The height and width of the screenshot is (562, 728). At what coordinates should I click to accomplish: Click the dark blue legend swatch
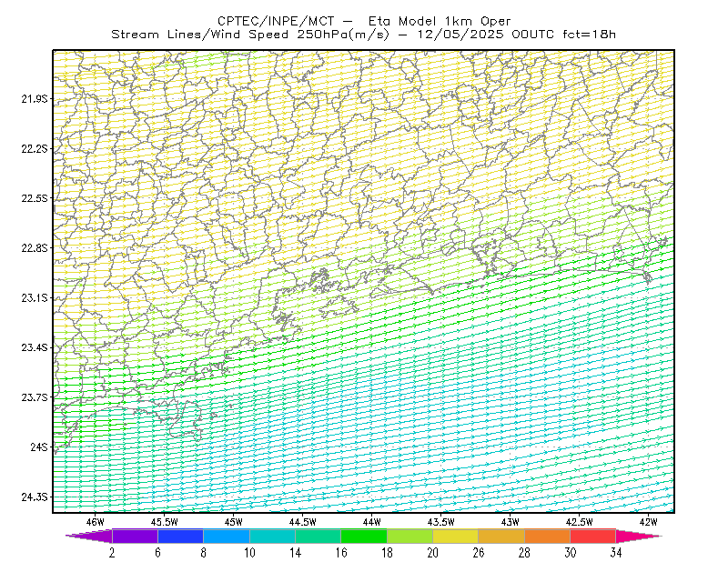point(180,536)
